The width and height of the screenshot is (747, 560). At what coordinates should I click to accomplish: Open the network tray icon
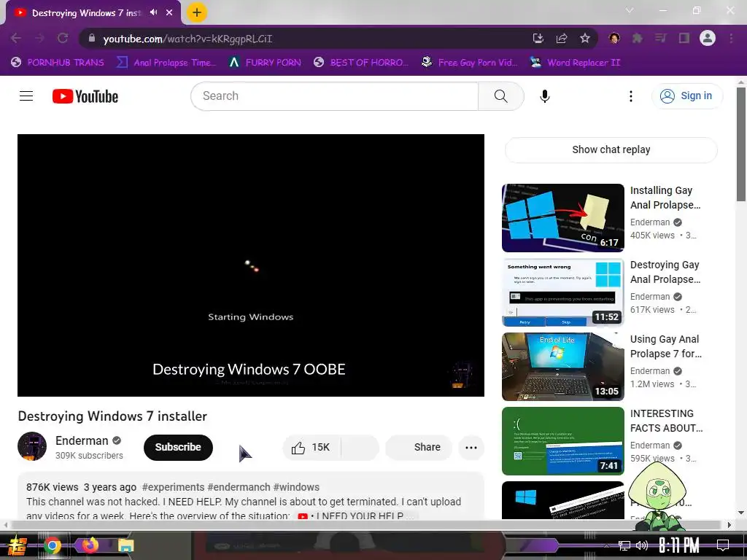pos(624,545)
